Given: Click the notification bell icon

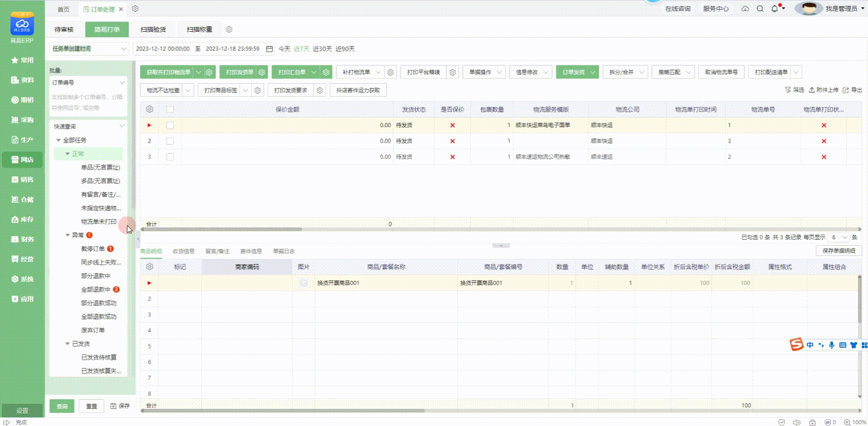Looking at the screenshot, I should 775,9.
